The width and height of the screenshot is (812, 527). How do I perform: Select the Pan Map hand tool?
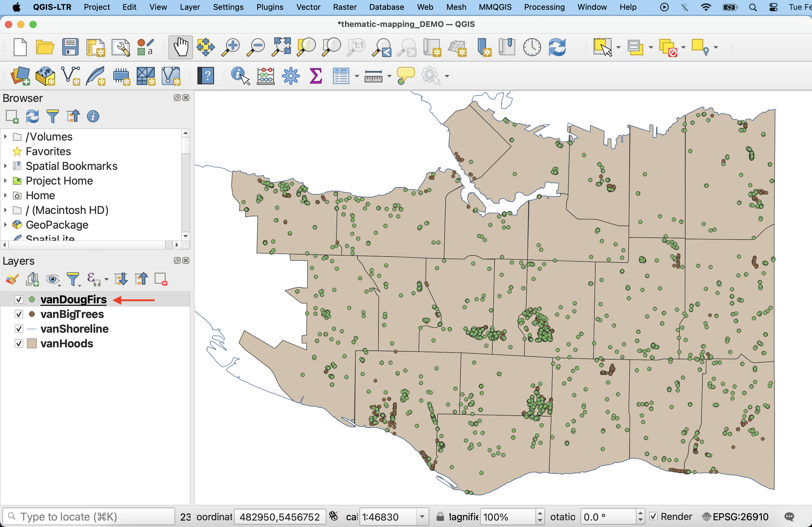click(x=180, y=47)
